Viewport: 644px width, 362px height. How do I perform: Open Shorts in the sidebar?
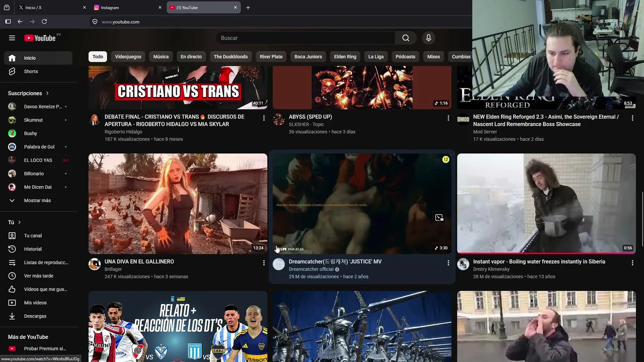pos(38,71)
